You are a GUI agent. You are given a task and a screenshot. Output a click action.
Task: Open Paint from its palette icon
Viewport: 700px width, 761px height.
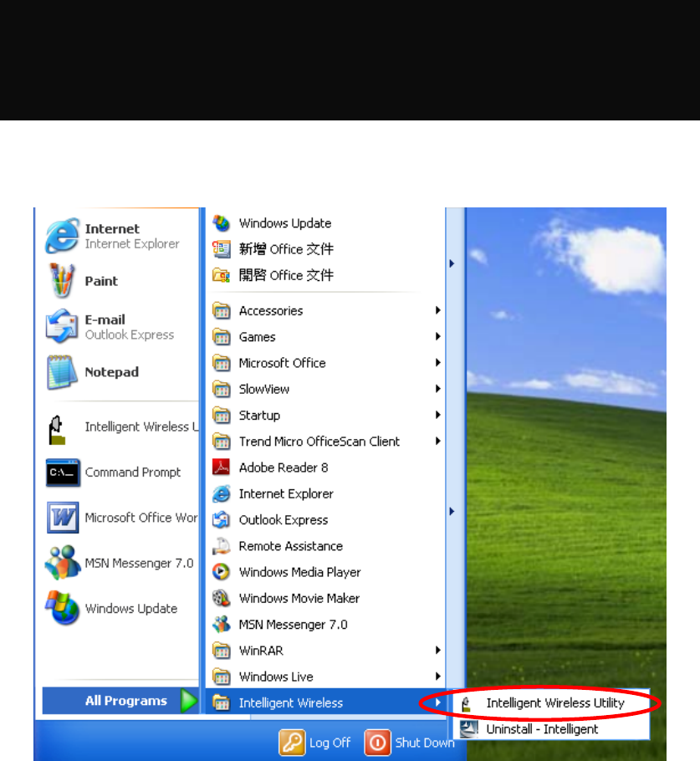[x=62, y=280]
